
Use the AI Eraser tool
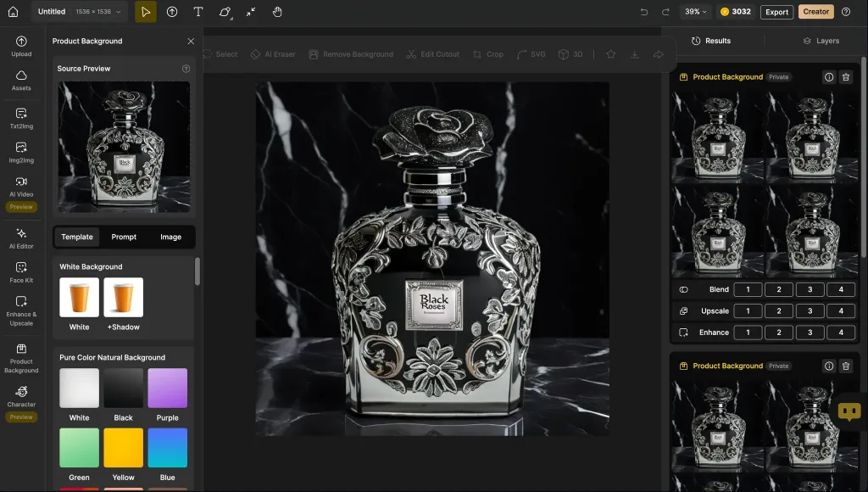pos(273,54)
